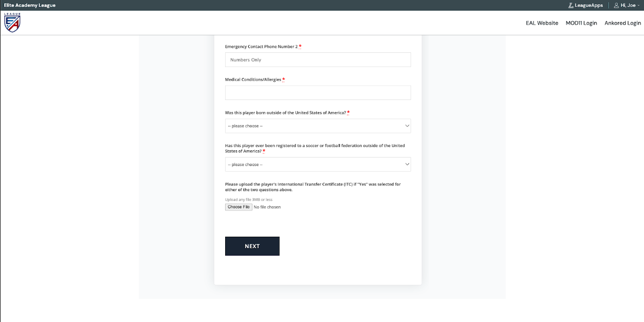Click the user profile silhouette icon
644x322 pixels.
[x=616, y=5]
